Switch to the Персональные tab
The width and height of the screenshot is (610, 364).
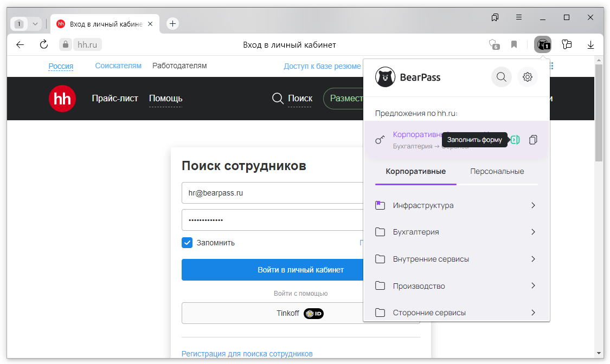pos(497,171)
